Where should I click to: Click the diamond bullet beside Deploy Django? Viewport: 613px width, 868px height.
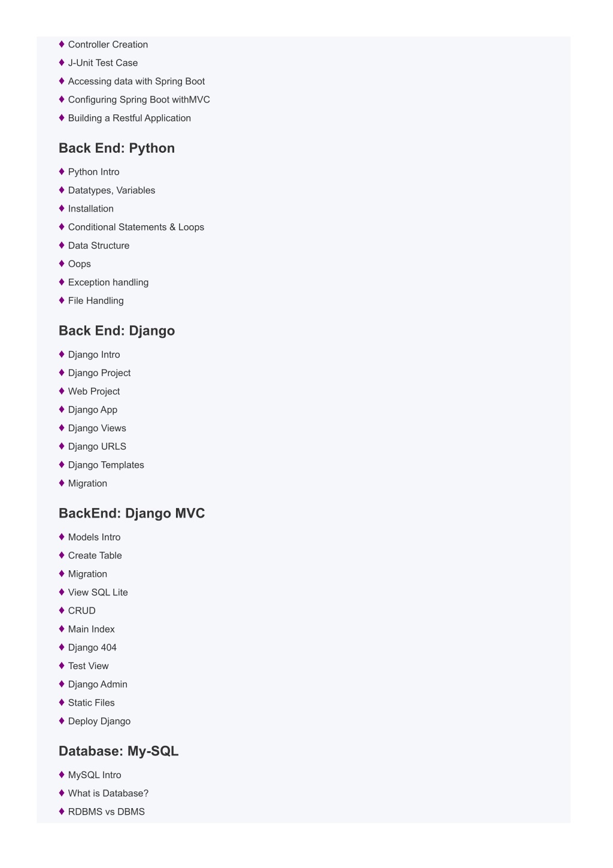point(62,721)
